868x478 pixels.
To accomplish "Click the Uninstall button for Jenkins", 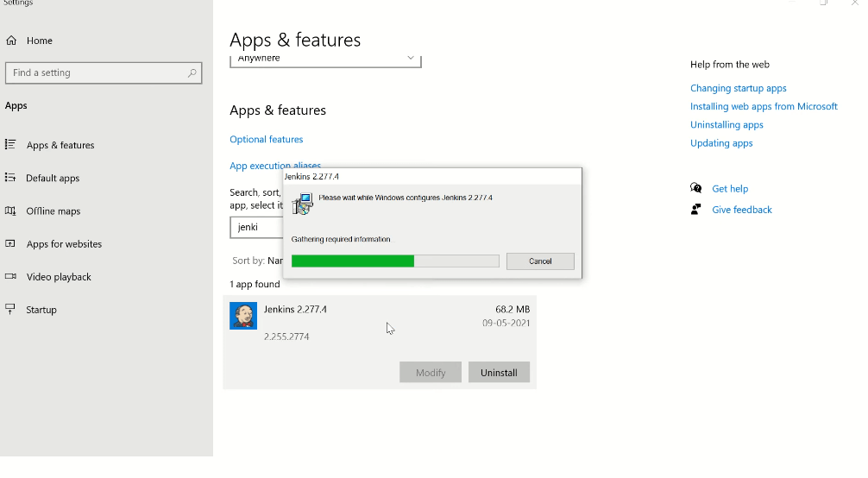I will click(x=499, y=372).
